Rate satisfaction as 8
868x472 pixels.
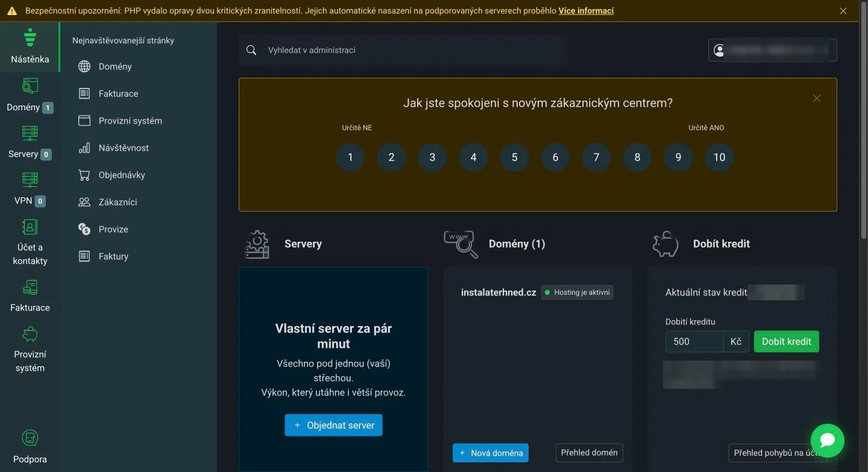637,157
